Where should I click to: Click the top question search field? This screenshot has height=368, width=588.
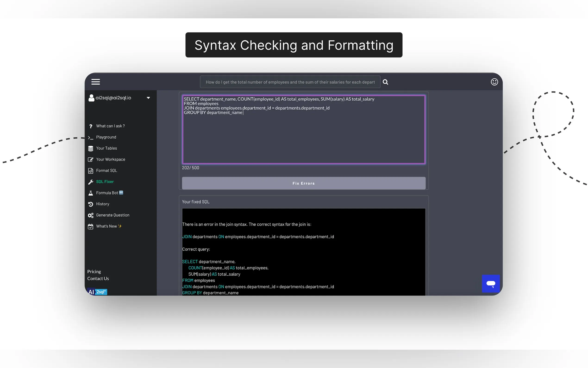click(x=290, y=82)
